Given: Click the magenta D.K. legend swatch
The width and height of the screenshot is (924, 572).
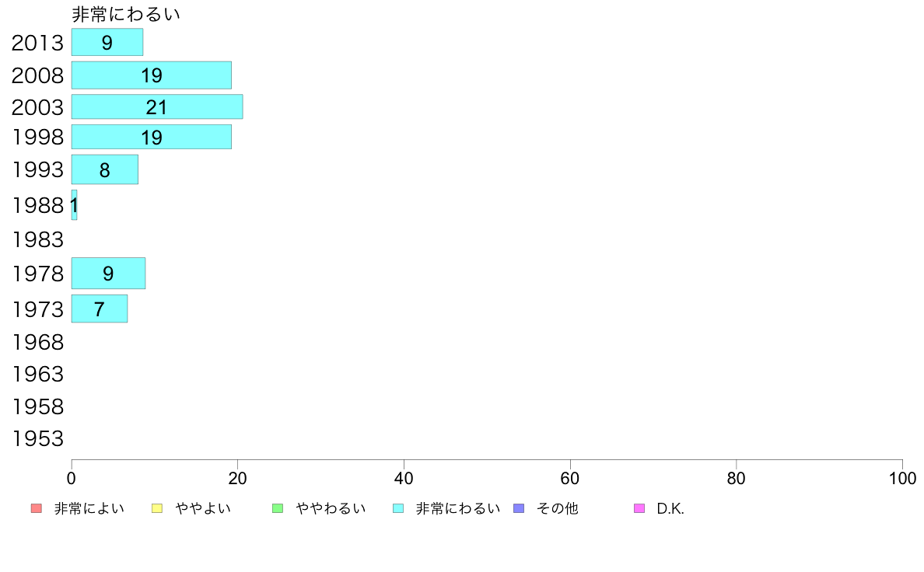Looking at the screenshot, I should tap(639, 508).
